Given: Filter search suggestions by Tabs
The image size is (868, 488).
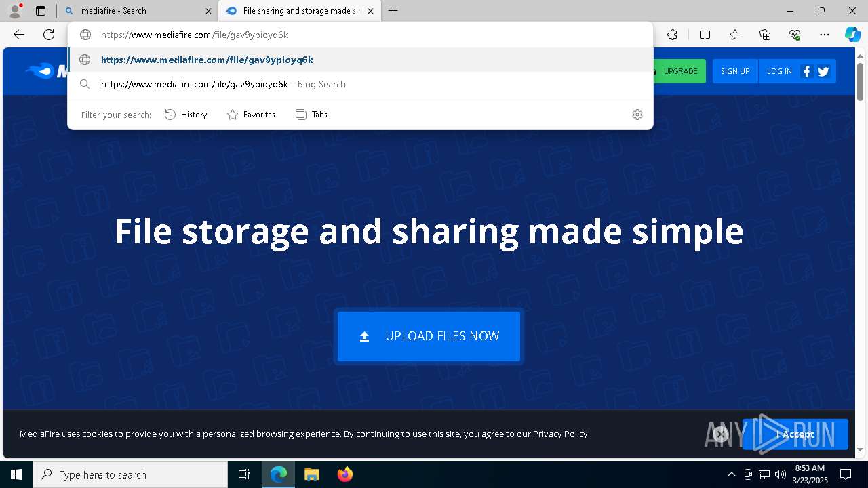Looking at the screenshot, I should click(312, 115).
